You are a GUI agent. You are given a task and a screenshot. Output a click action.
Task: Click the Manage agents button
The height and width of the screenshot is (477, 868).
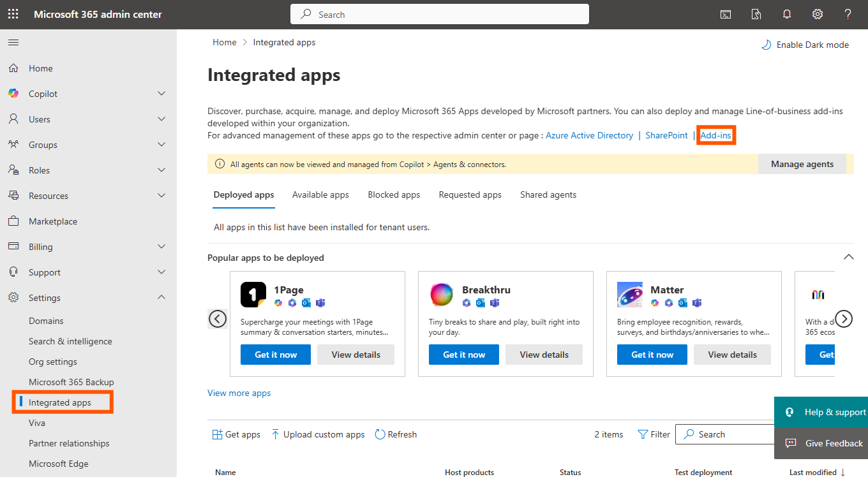click(x=802, y=164)
